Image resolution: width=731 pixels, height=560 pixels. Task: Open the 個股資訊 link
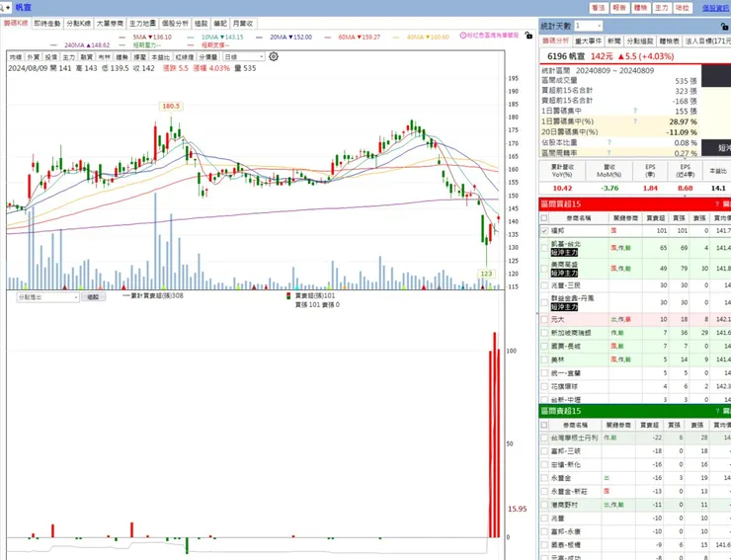(x=716, y=8)
